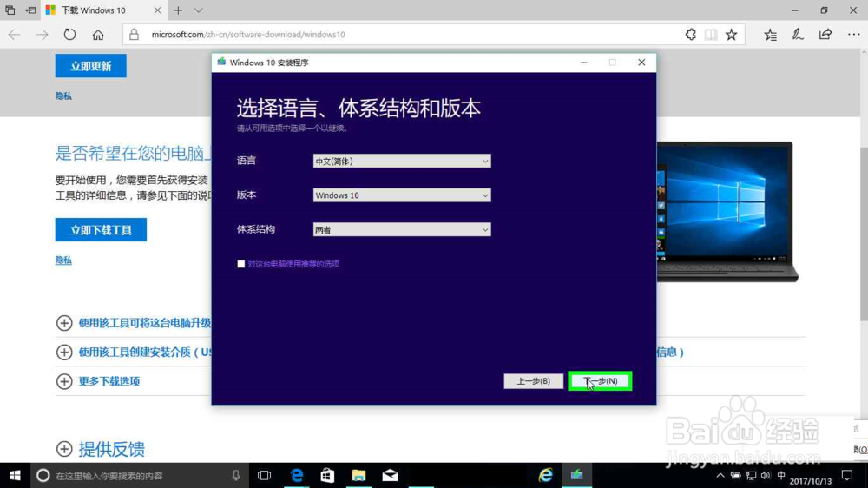The image size is (868, 488).
Task: Open a new browser tab
Action: (x=178, y=10)
